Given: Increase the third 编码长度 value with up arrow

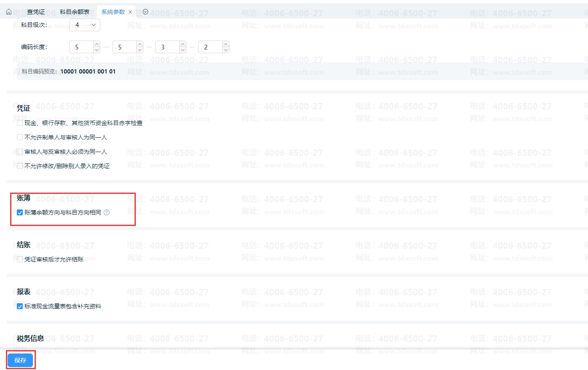Looking at the screenshot, I should 183,44.
